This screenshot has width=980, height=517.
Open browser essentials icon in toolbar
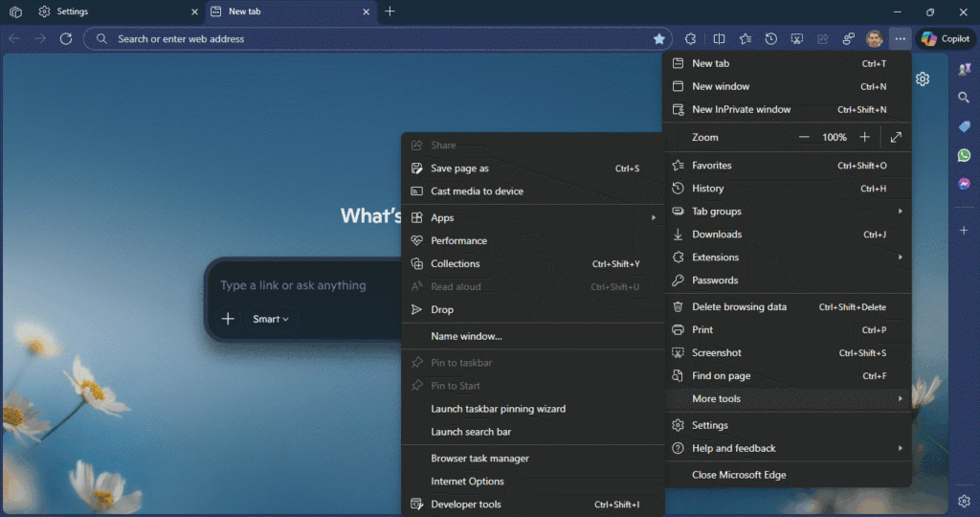[x=849, y=38]
